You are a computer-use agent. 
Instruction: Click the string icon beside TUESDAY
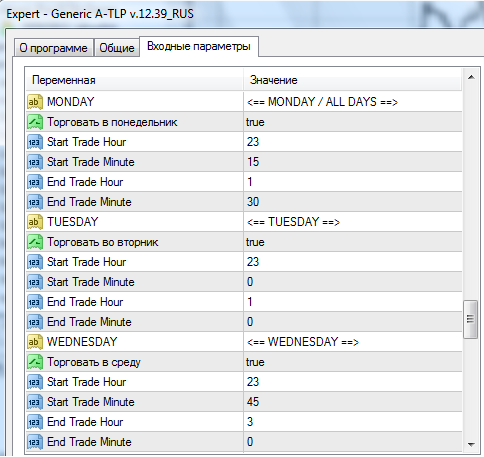coord(35,222)
